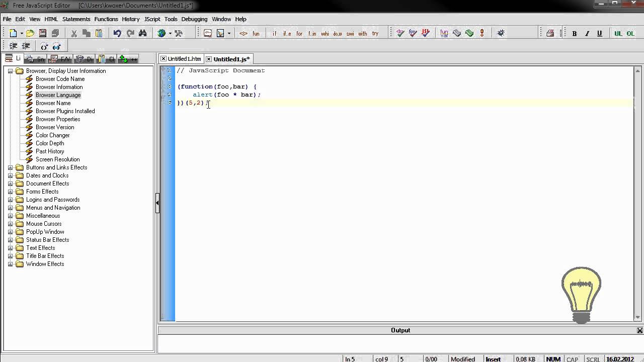644x362 pixels.
Task: Click the hammer and wrench tools icon
Action: click(179, 33)
